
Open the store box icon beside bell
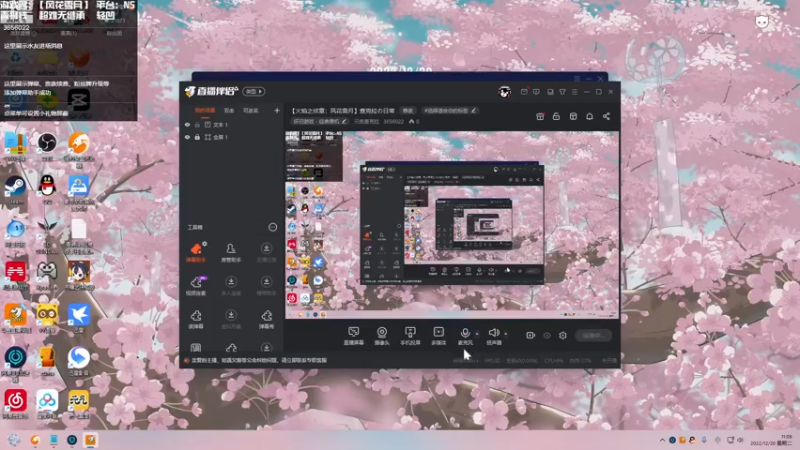(573, 116)
